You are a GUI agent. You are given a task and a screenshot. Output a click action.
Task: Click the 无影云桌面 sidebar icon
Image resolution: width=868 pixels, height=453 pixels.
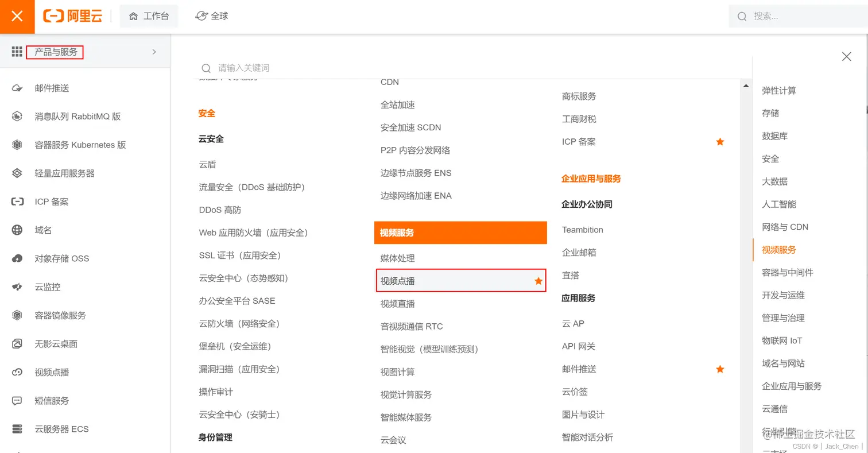[17, 344]
